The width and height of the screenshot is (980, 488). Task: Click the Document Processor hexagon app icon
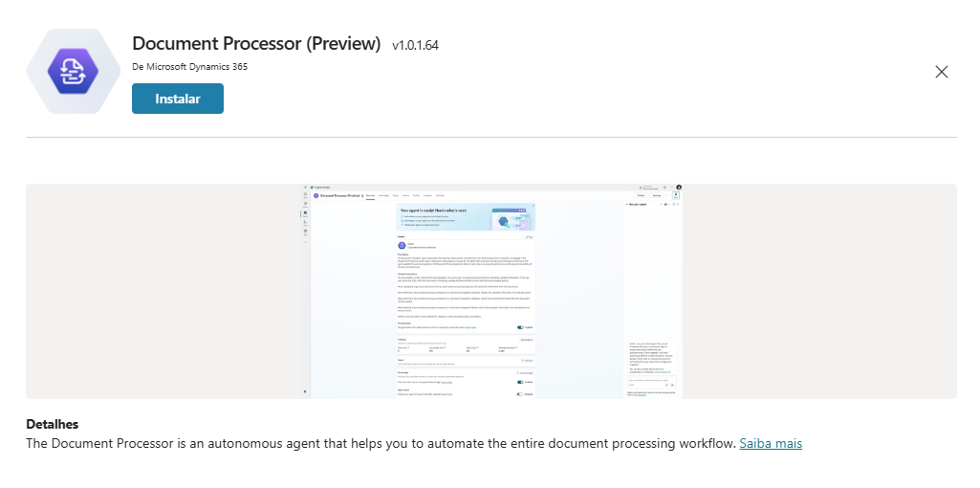pyautogui.click(x=73, y=72)
